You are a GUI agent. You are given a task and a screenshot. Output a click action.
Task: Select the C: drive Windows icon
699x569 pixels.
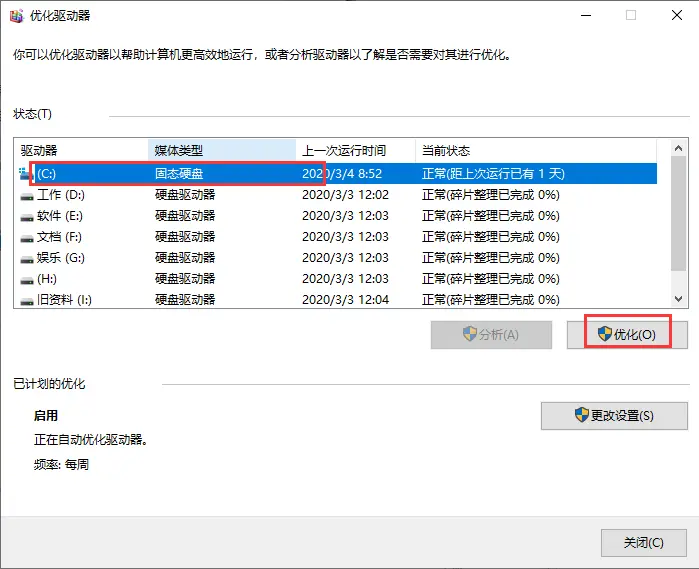click(25, 173)
